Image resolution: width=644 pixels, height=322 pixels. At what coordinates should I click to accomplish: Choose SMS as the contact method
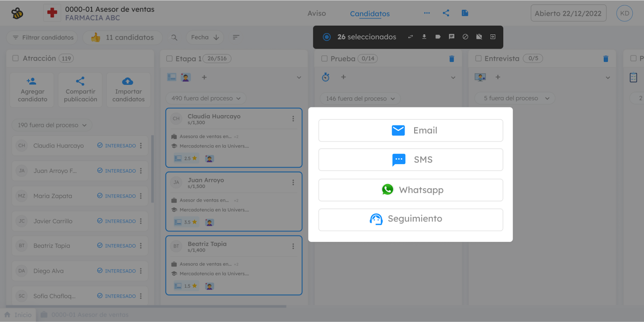(411, 160)
